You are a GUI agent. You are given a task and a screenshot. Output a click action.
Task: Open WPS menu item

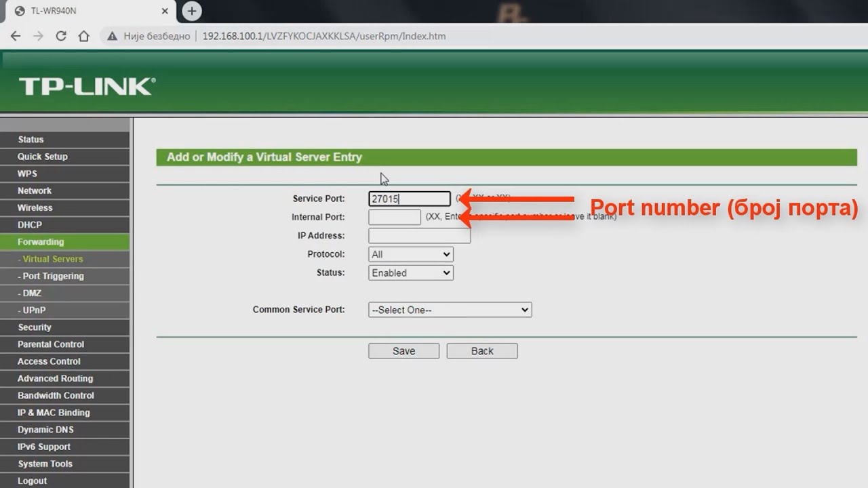tap(64, 174)
